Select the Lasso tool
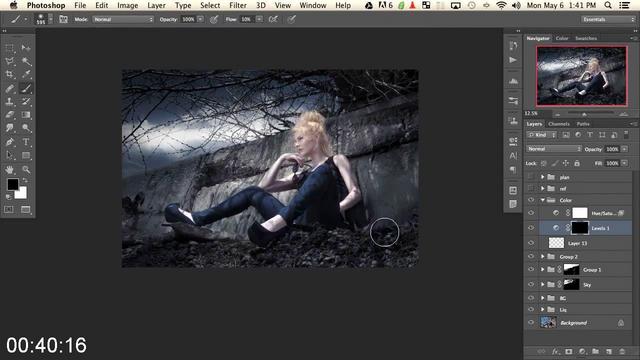The height and width of the screenshot is (360, 640). click(9, 62)
